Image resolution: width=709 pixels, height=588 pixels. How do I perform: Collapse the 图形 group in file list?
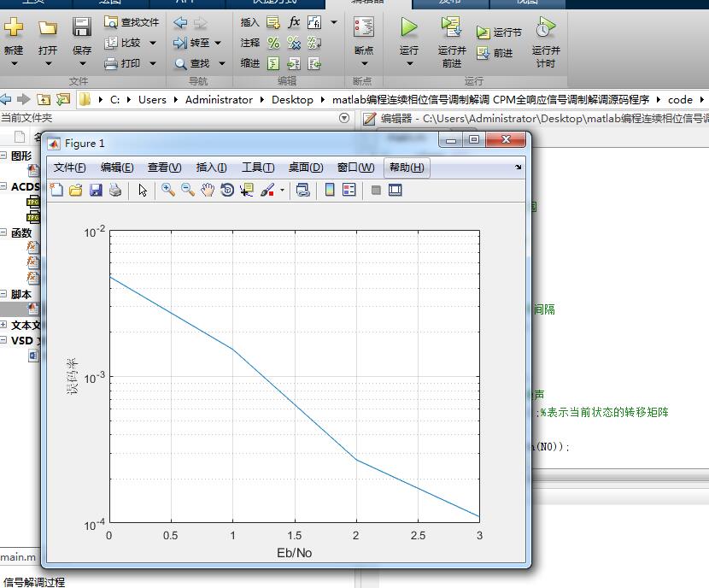point(3,156)
